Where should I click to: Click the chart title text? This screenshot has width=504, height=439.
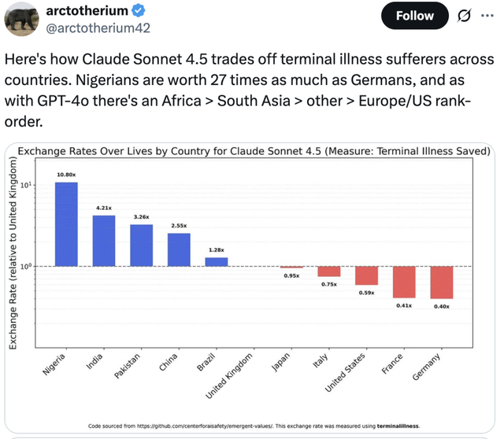(254, 152)
